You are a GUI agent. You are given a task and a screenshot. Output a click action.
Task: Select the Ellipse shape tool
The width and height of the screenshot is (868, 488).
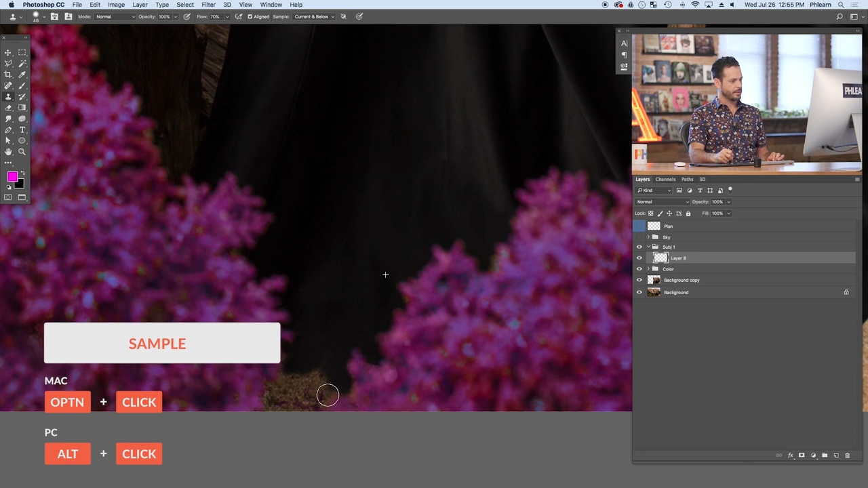pos(22,141)
